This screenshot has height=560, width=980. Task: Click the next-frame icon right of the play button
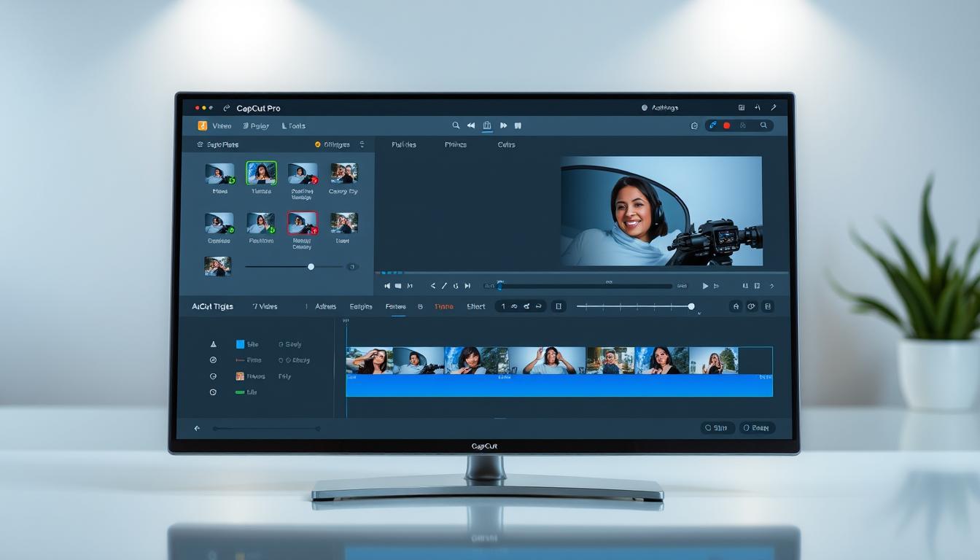(x=716, y=286)
